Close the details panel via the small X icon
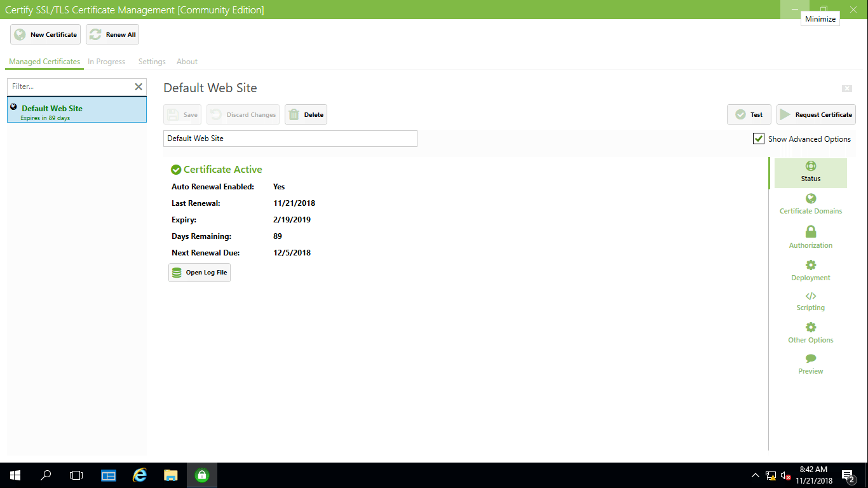868x488 pixels. click(847, 88)
